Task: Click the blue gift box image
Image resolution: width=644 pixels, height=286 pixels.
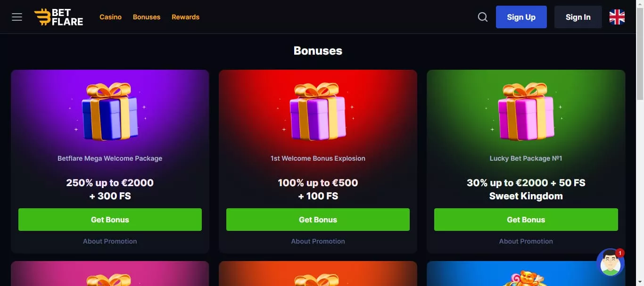Action: tap(110, 112)
